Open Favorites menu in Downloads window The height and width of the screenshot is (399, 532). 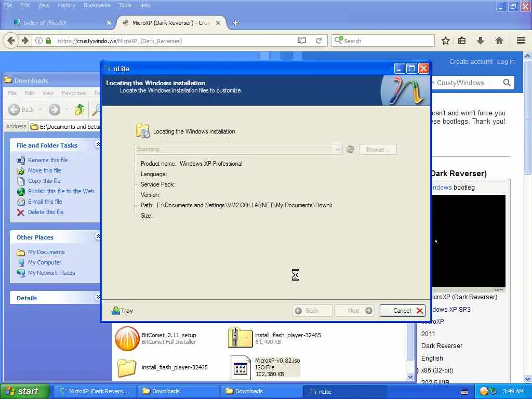tap(74, 93)
